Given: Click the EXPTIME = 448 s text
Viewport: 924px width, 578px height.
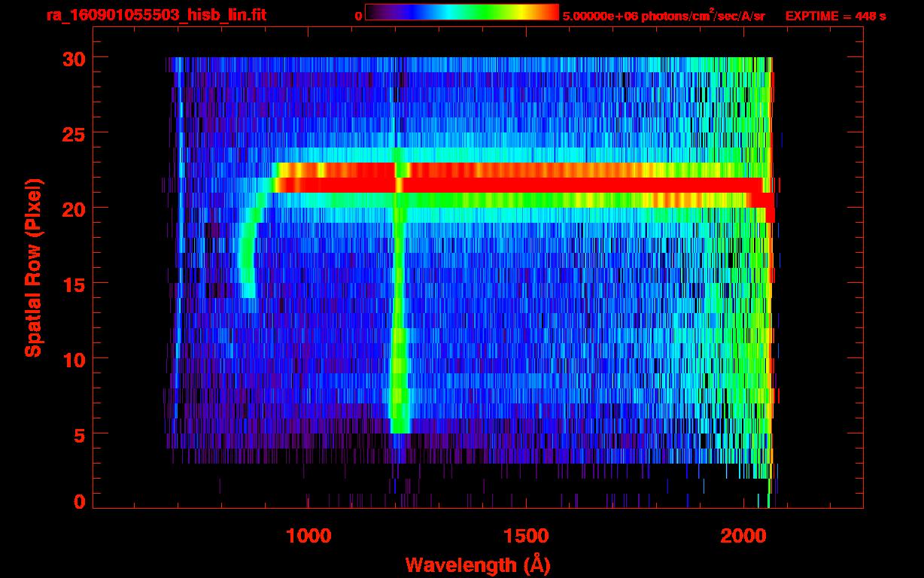Looking at the screenshot, I should (835, 16).
